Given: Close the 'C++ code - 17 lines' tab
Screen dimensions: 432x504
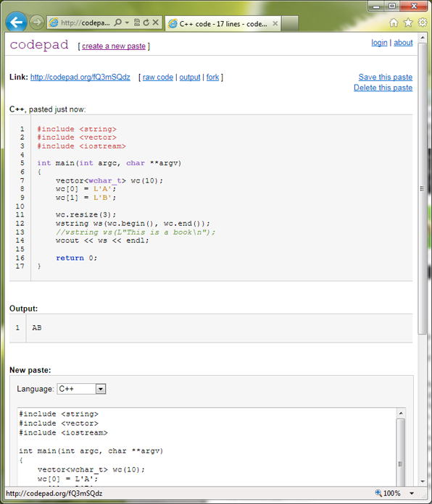Looking at the screenshot, I should pyautogui.click(x=275, y=23).
